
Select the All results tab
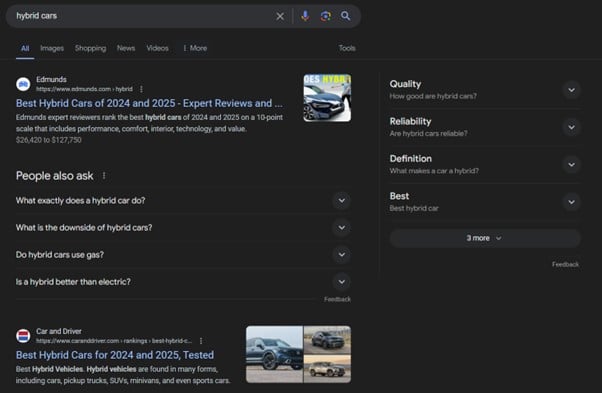pos(25,48)
